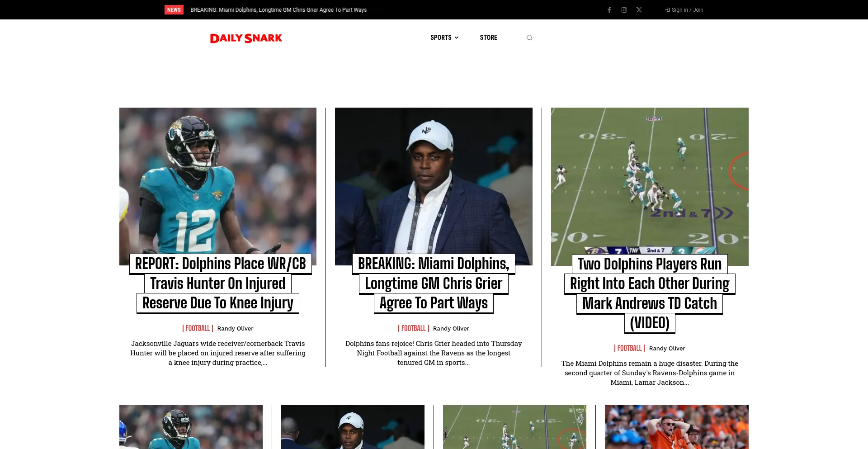Screen dimensions: 868x449
Task: Open the Instagram social icon
Action: pos(624,10)
